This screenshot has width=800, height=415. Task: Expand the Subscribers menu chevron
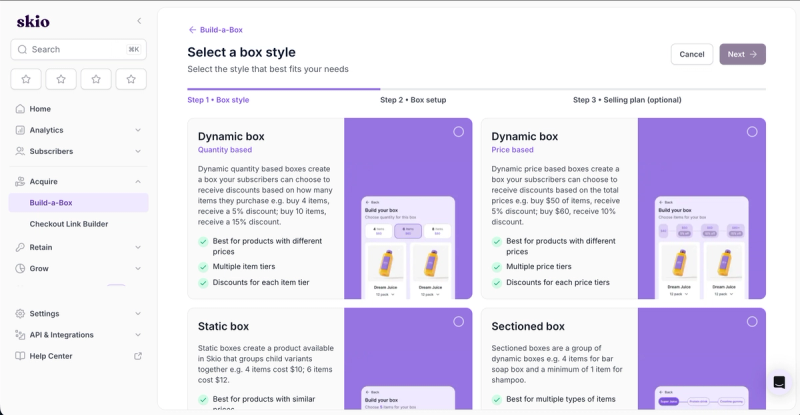138,151
